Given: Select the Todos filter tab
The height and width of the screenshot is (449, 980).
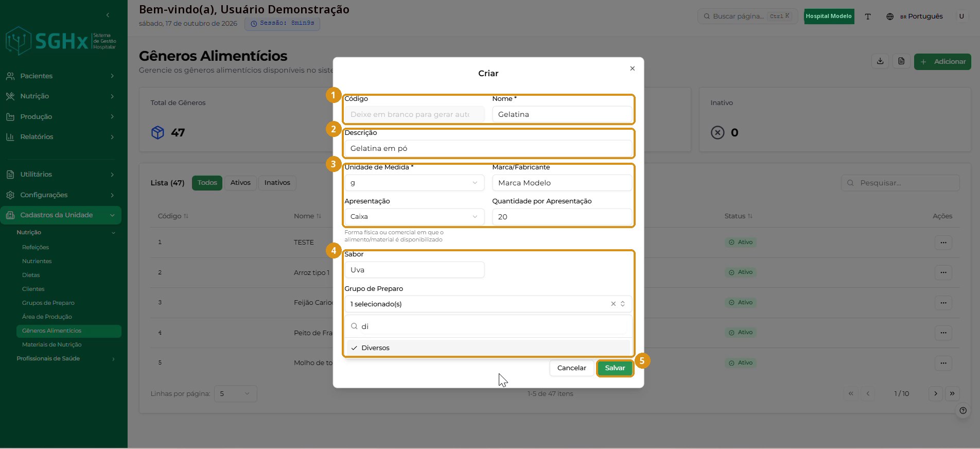Looking at the screenshot, I should (207, 183).
